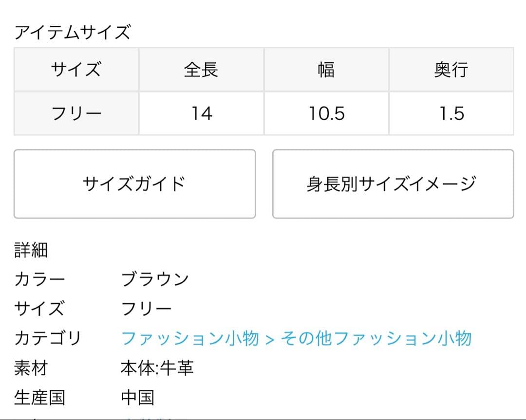Click the 中国 country of origin value
This screenshot has height=420, width=526.
click(137, 398)
